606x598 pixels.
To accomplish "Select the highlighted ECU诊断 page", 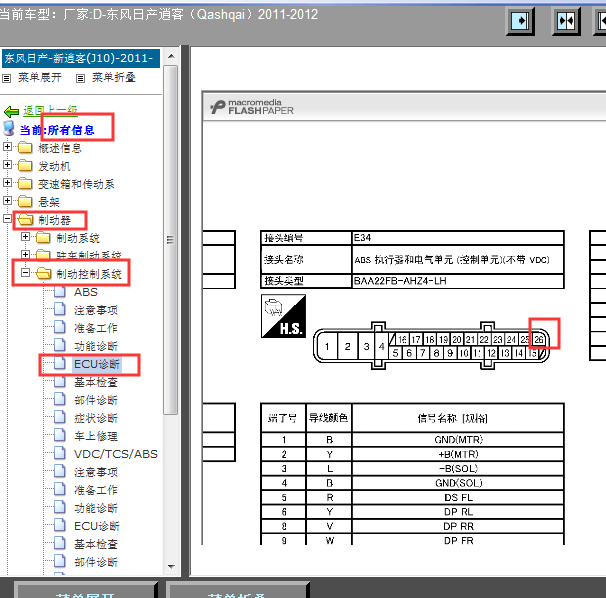I will pyautogui.click(x=97, y=364).
